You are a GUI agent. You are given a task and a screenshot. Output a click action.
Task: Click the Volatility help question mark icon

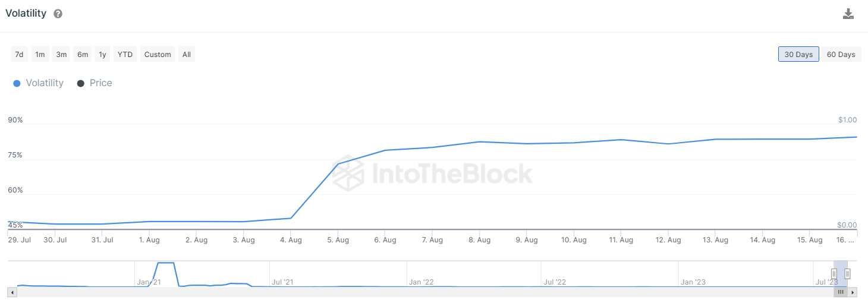click(x=58, y=14)
